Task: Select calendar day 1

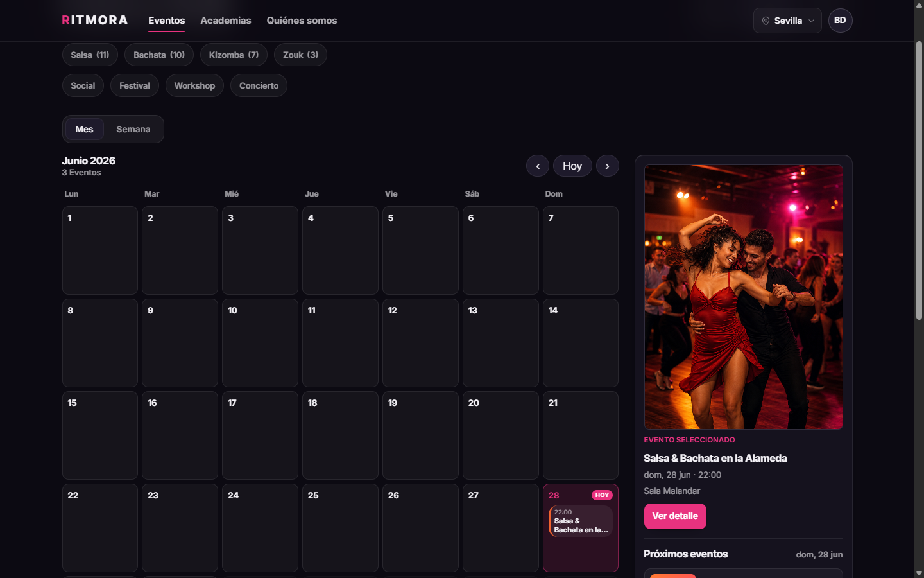Action: (x=100, y=250)
